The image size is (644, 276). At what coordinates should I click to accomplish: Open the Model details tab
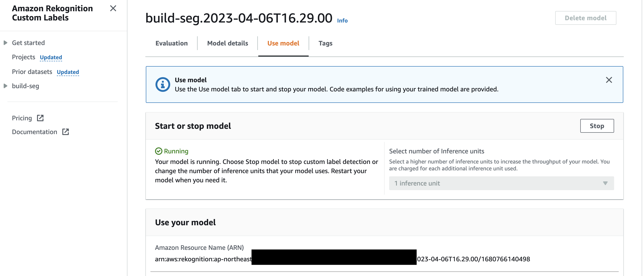point(227,43)
